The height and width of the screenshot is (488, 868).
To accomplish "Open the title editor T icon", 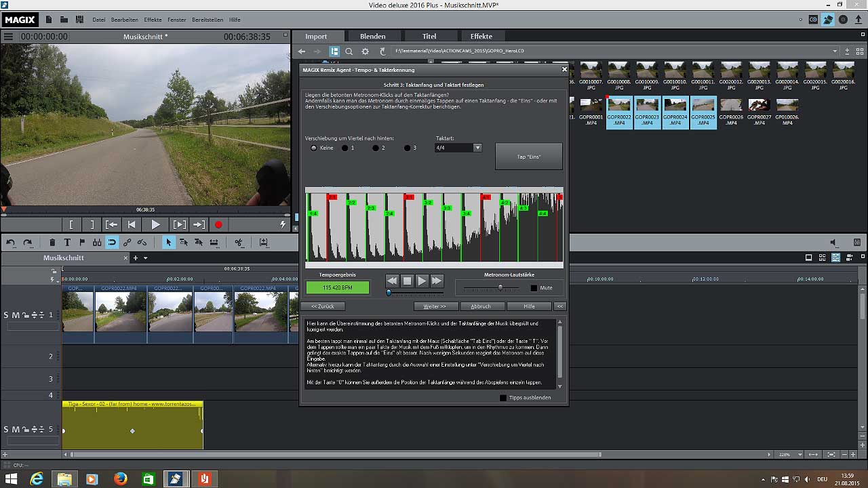I will [67, 243].
